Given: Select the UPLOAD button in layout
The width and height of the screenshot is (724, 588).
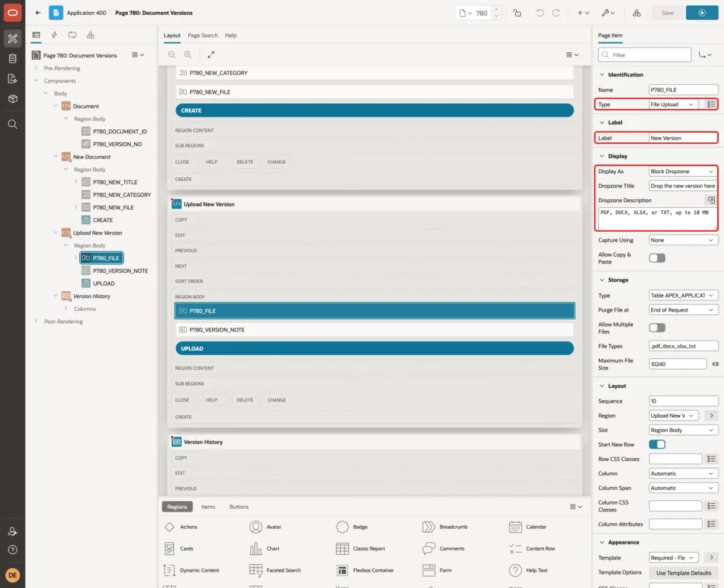Looking at the screenshot, I should 375,348.
